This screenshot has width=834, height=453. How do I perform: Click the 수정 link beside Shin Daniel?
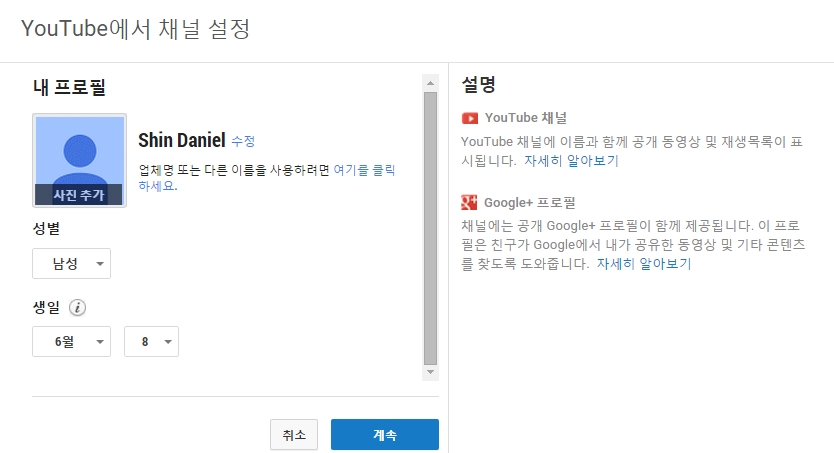tap(243, 141)
